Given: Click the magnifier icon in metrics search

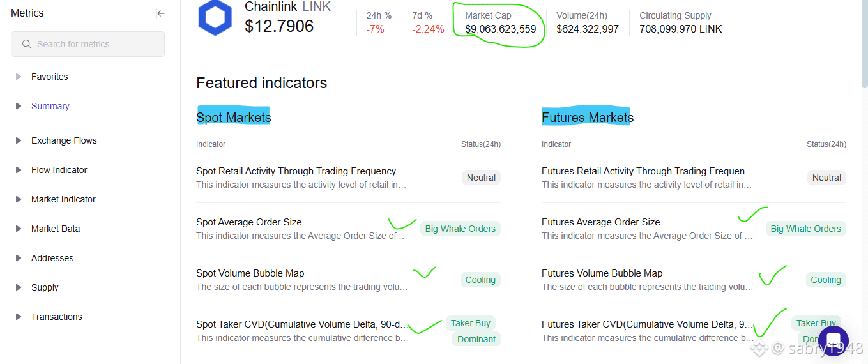Looking at the screenshot, I should [27, 44].
